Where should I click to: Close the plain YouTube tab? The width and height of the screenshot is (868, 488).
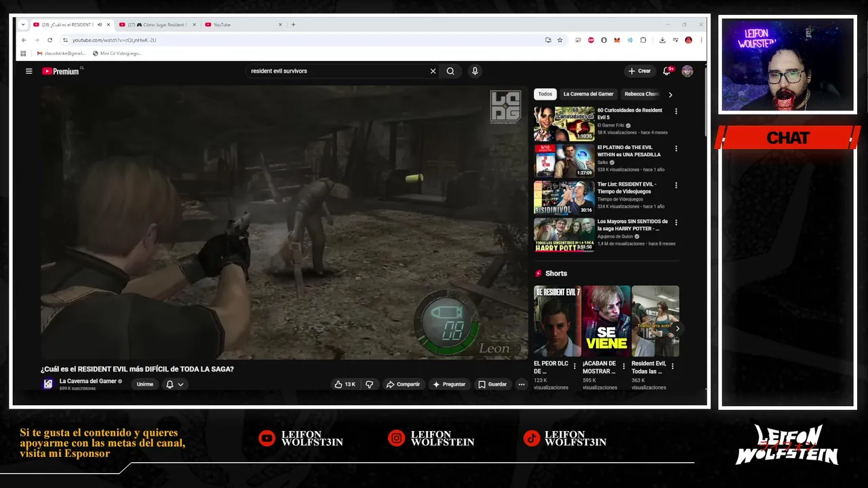pos(280,24)
